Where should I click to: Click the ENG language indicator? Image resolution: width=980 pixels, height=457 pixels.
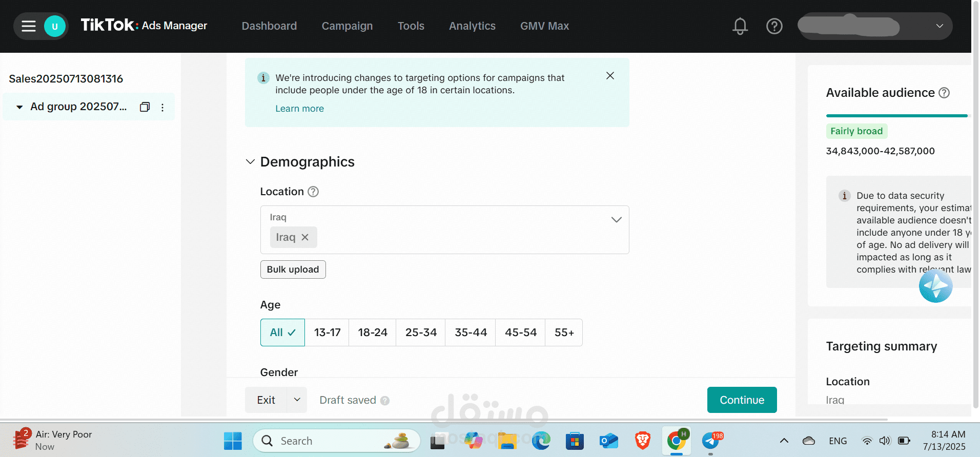(x=838, y=441)
